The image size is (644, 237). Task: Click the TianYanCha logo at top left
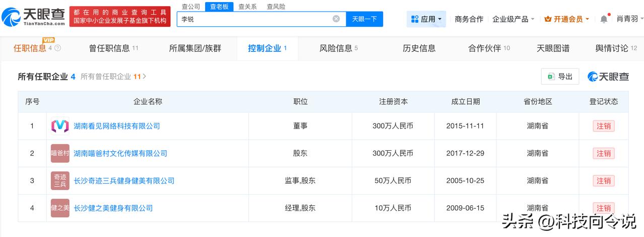[x=34, y=18]
